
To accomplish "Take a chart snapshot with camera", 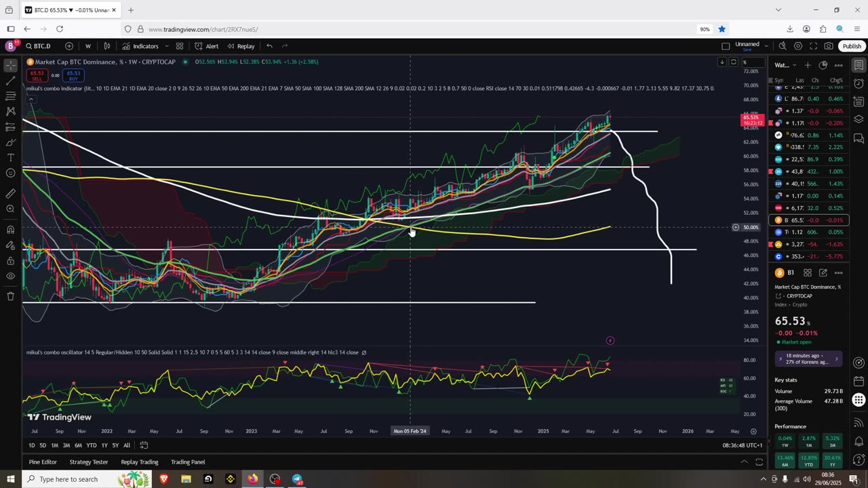I will 829,46.
